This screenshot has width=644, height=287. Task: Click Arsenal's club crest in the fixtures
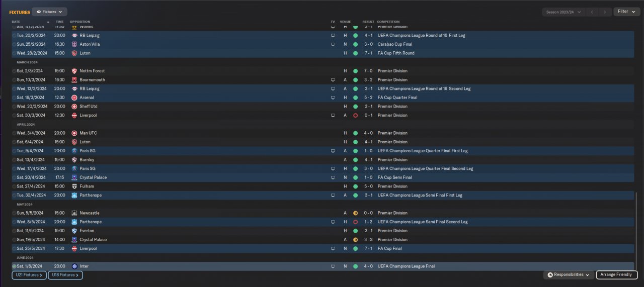coord(74,98)
